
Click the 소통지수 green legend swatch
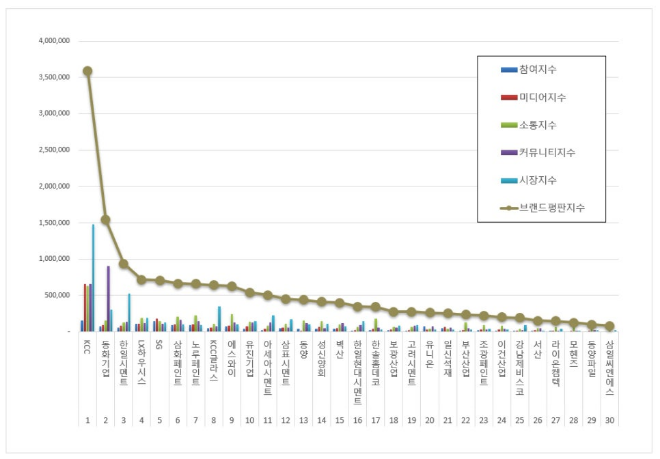508,125
